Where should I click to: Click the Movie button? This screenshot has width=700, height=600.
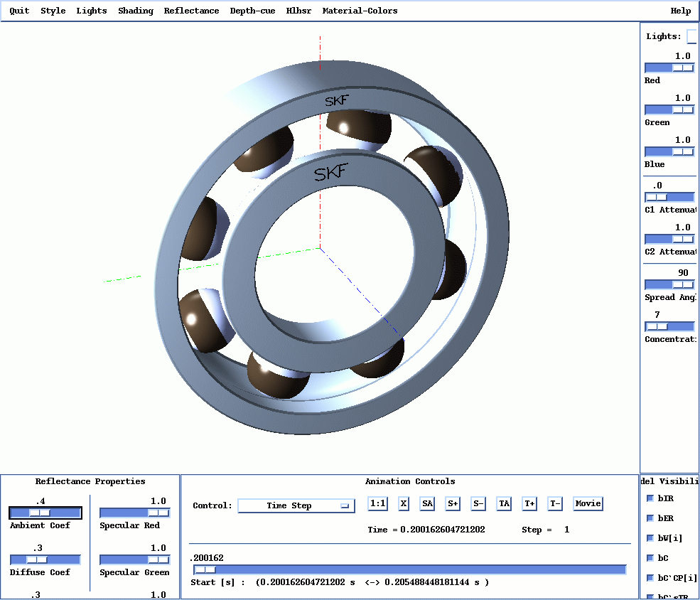pos(588,503)
